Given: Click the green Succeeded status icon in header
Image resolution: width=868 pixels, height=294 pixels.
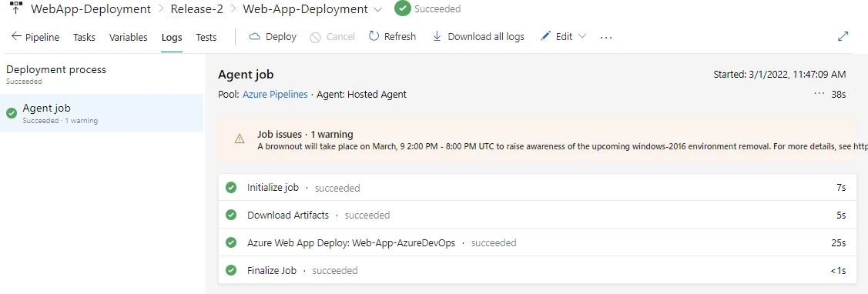Looking at the screenshot, I should [402, 9].
